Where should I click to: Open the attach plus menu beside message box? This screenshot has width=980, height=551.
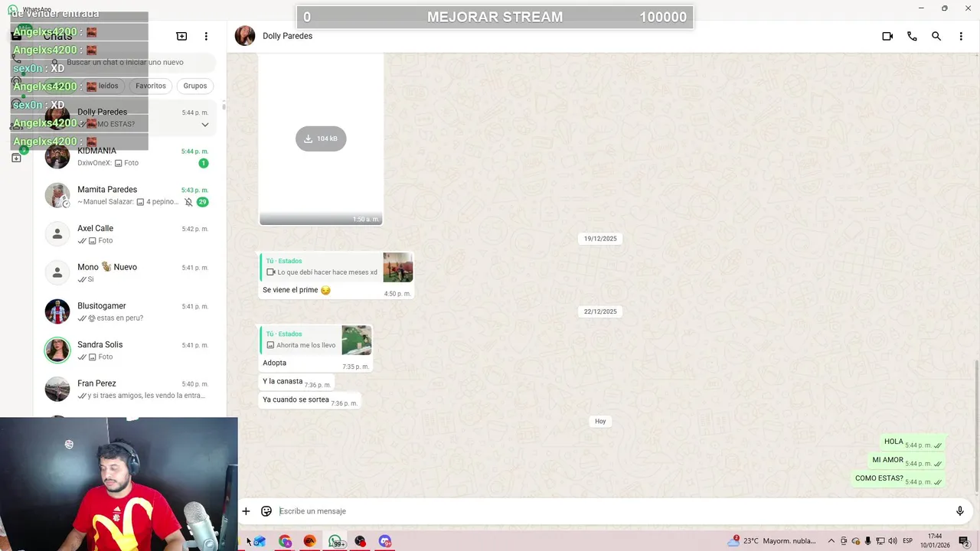tap(246, 511)
